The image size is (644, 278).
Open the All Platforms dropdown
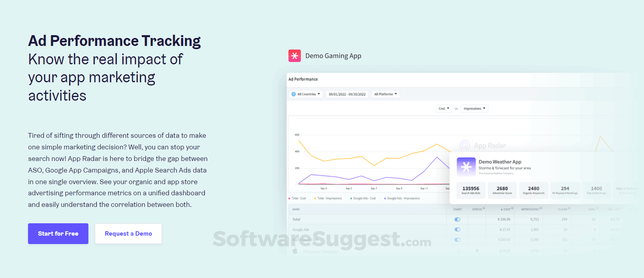point(386,94)
